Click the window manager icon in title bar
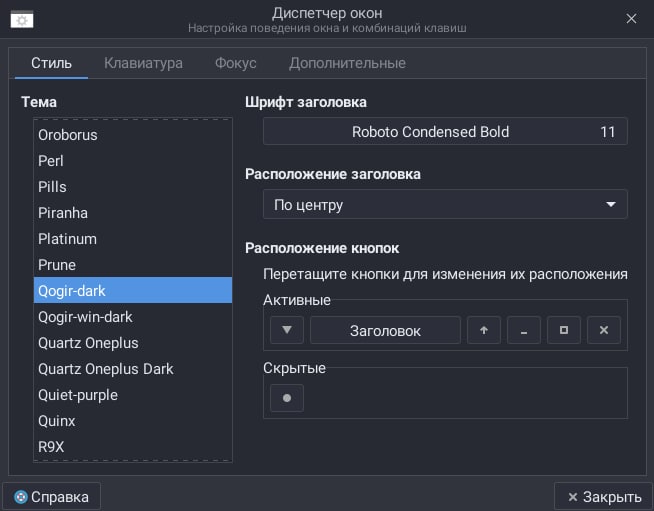The height and width of the screenshot is (511, 654). pos(22,19)
